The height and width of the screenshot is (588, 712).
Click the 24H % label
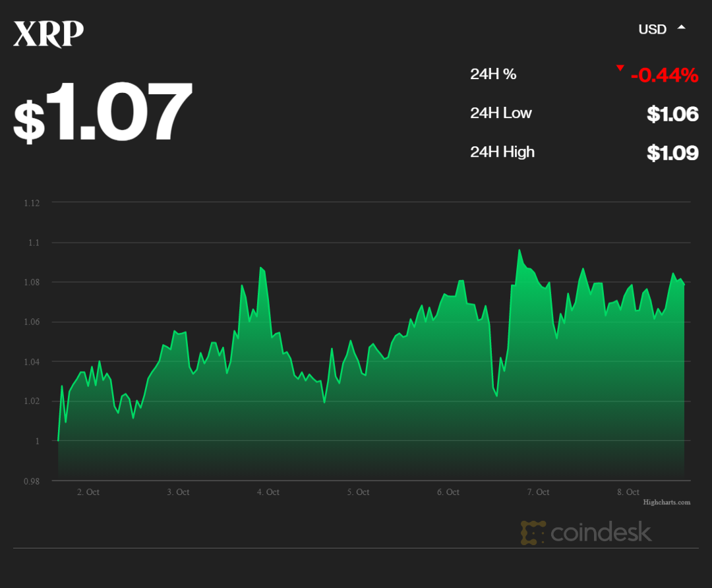point(493,74)
